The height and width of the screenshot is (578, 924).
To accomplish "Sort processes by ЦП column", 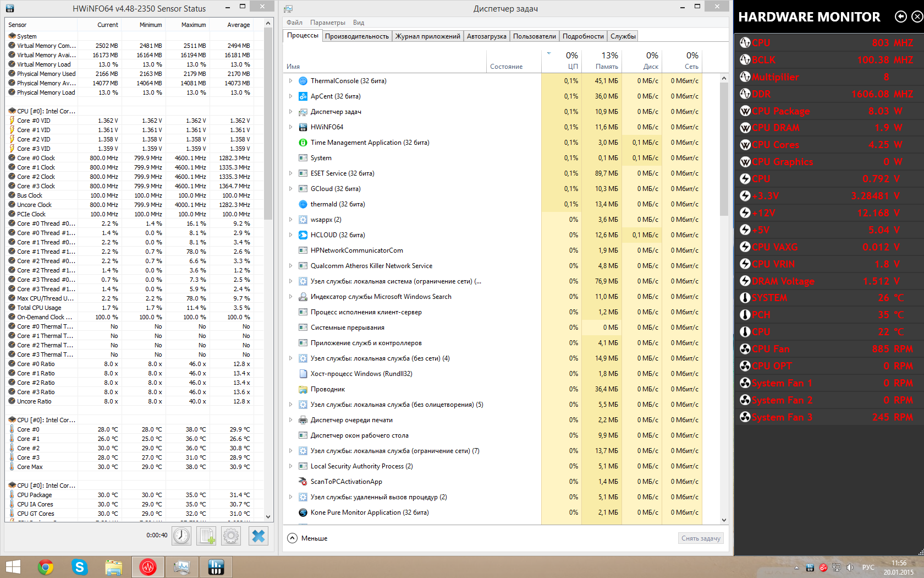I will (x=562, y=61).
